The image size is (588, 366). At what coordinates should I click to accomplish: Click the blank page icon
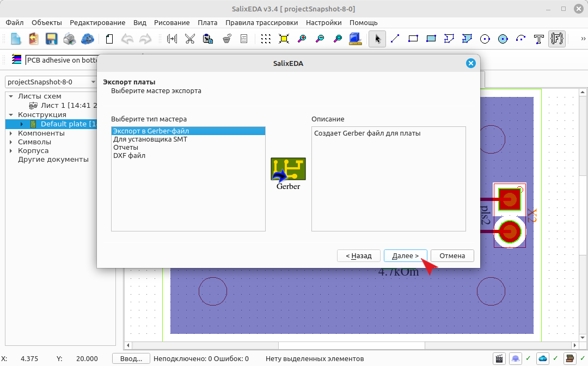click(109, 39)
